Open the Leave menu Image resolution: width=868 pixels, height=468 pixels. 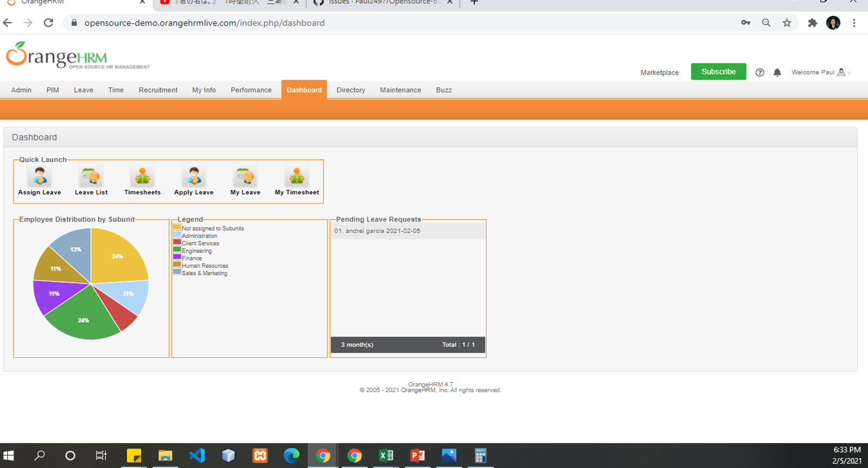point(84,90)
